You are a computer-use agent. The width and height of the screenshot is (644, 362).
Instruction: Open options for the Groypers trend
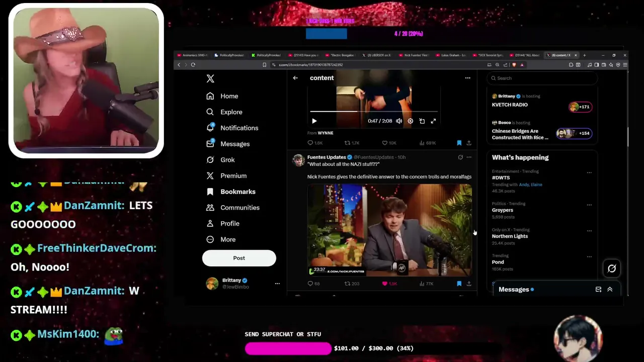(589, 205)
